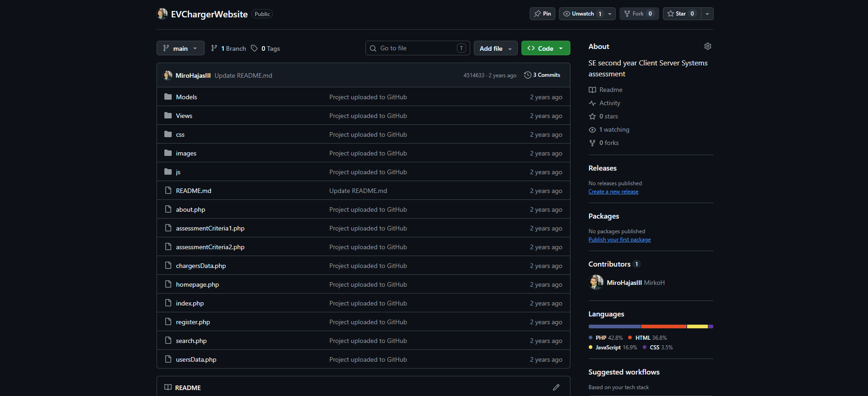868x396 pixels.
Task: Open the 1 watching link
Action: (x=609, y=129)
